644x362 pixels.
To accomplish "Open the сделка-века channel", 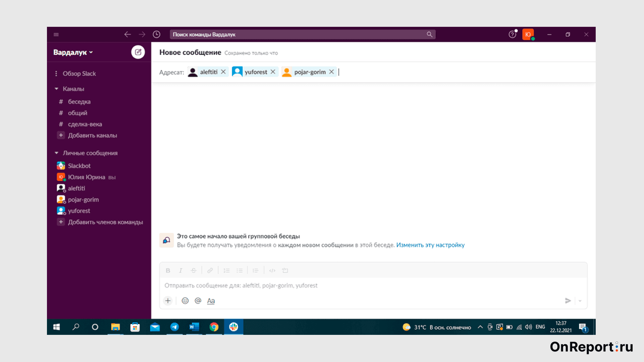I will coord(85,124).
